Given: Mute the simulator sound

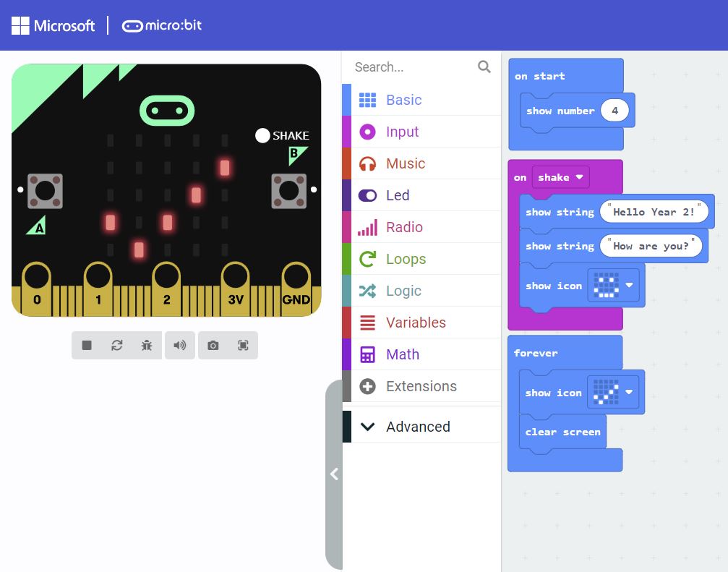Looking at the screenshot, I should 179,345.
